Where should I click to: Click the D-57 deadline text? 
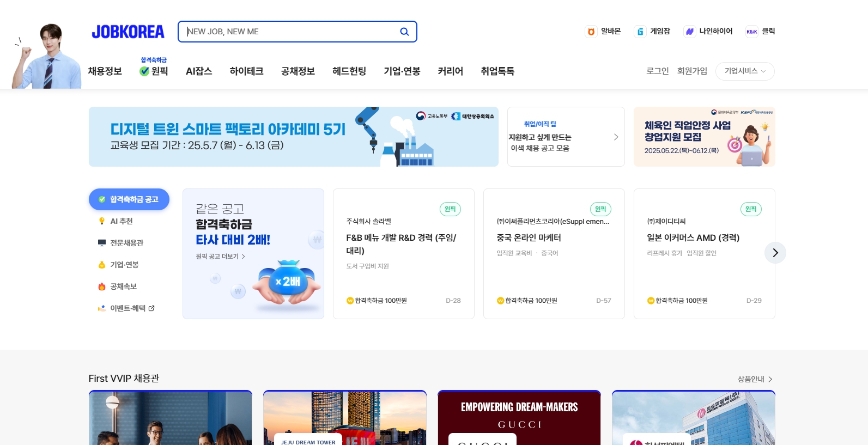coord(604,301)
